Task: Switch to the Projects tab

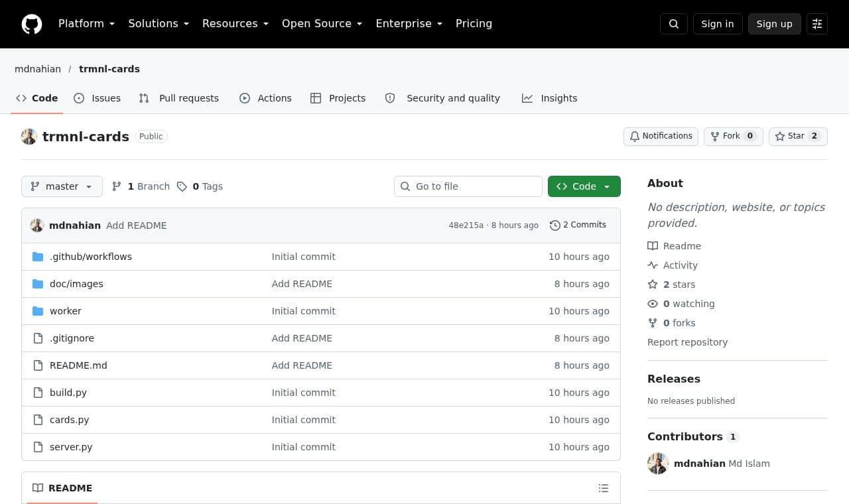Action: 338,98
